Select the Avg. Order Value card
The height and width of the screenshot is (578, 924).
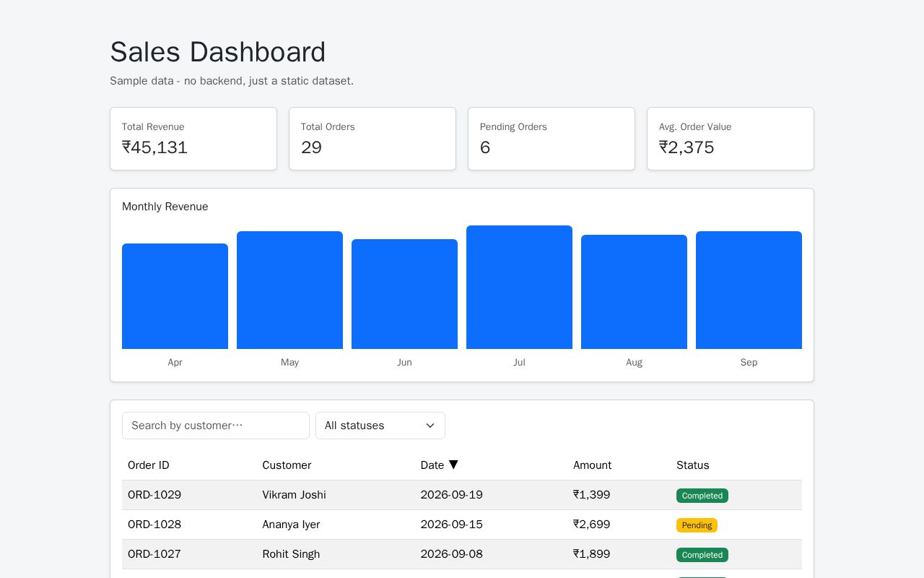731,139
